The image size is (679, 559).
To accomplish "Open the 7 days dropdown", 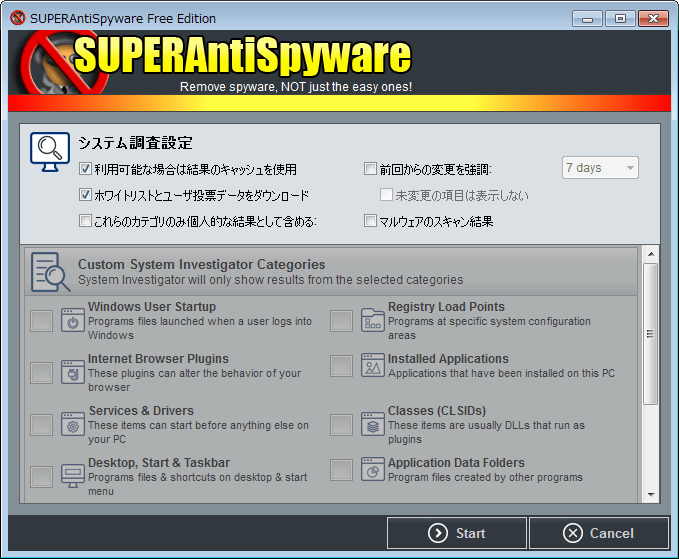I will 600,168.
